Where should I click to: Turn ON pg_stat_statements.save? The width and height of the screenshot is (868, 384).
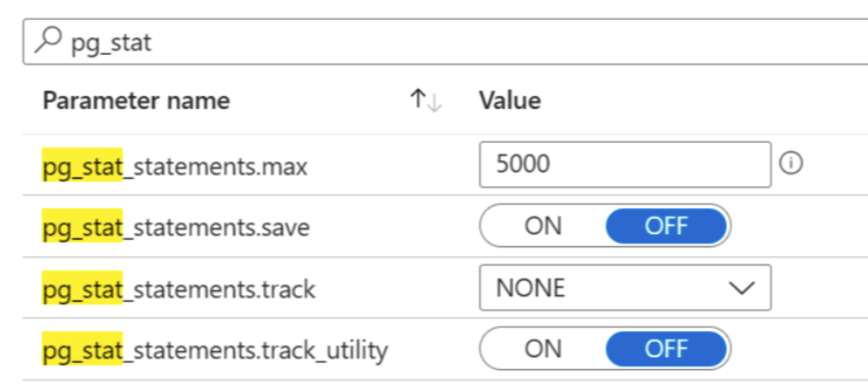(x=543, y=226)
